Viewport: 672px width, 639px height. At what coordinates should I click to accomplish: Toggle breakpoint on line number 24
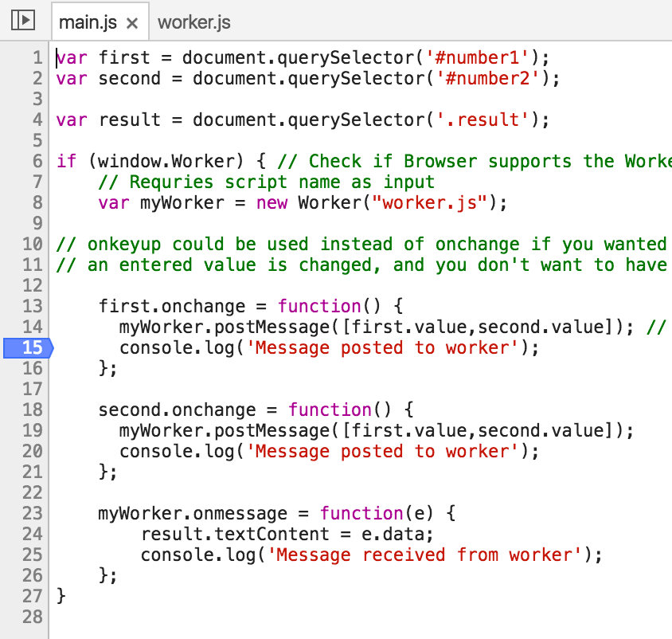[x=32, y=535]
